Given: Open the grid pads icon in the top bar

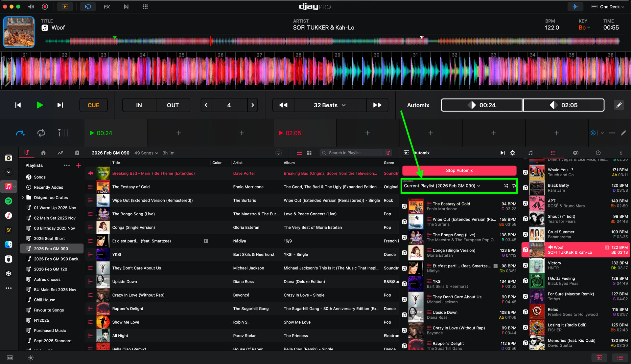Looking at the screenshot, I should tap(145, 7).
